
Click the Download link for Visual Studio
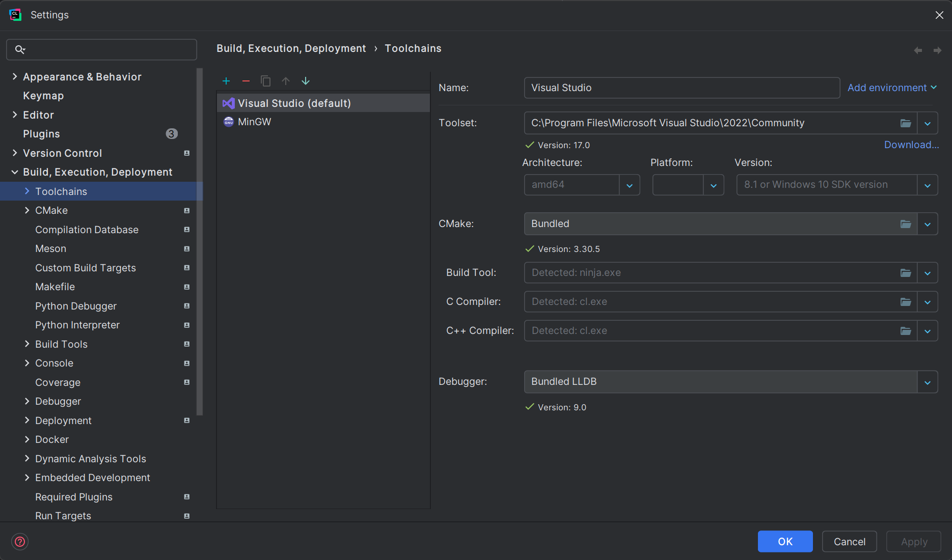(x=911, y=145)
